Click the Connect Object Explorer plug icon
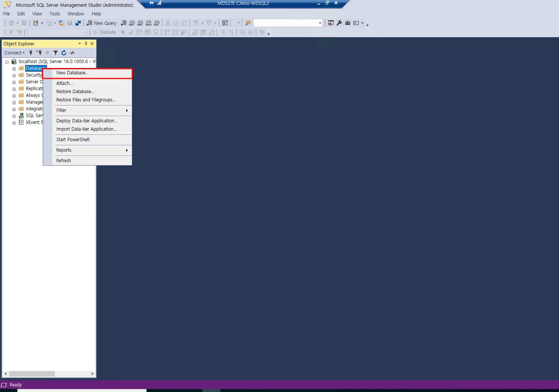Image resolution: width=559 pixels, height=392 pixels. tap(31, 53)
